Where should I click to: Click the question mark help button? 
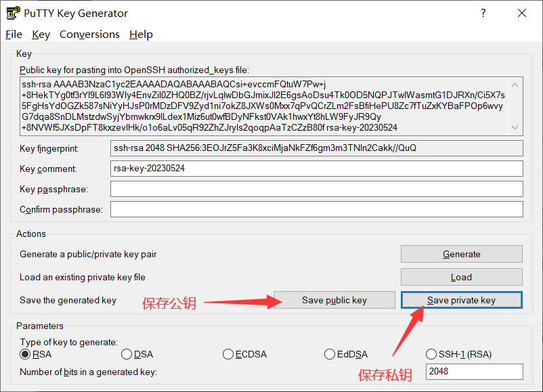pos(483,13)
